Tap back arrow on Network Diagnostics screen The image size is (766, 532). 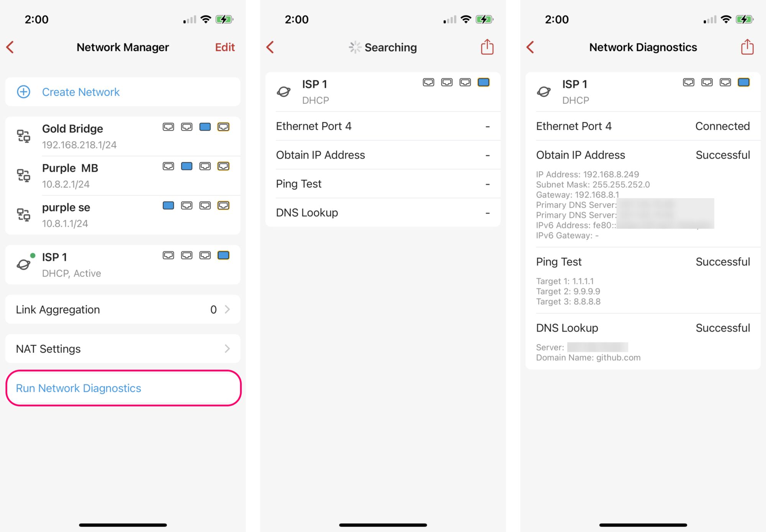(x=530, y=47)
